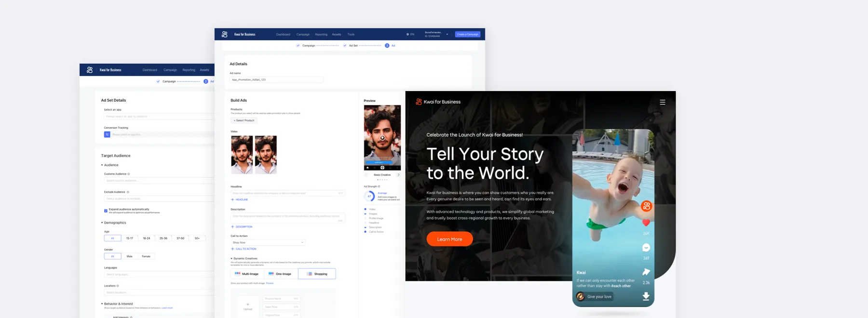Select Female gender option
The image size is (868, 318).
click(x=146, y=256)
